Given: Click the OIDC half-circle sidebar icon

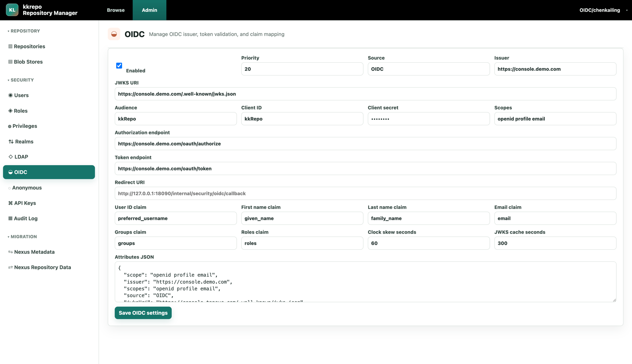Looking at the screenshot, I should 10,172.
